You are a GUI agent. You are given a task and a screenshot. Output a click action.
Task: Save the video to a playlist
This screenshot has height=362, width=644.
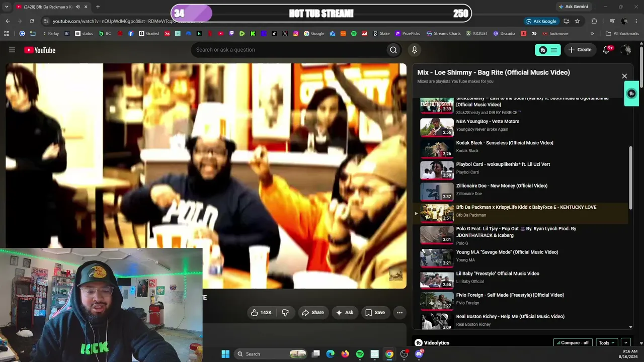(x=375, y=312)
